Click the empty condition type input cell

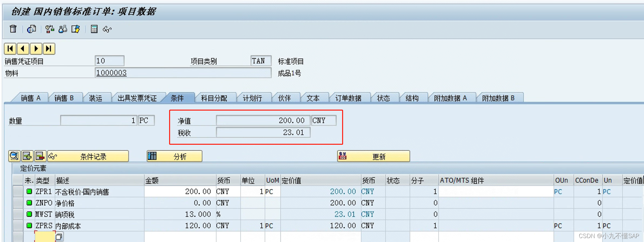pos(45,236)
